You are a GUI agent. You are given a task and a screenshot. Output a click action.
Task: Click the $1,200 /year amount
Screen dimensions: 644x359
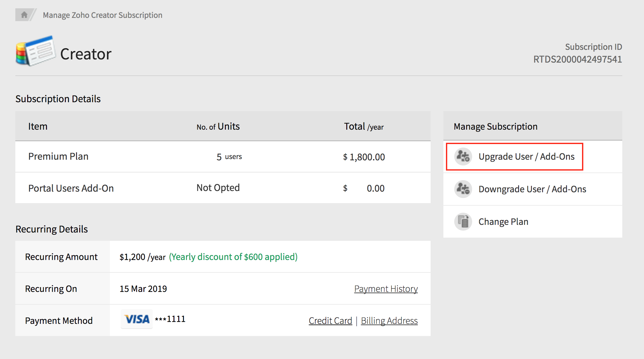(x=142, y=257)
